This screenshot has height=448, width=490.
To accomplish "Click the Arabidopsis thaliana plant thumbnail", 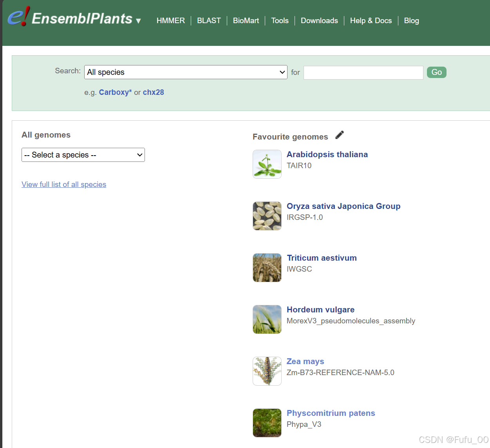I will 267,164.
